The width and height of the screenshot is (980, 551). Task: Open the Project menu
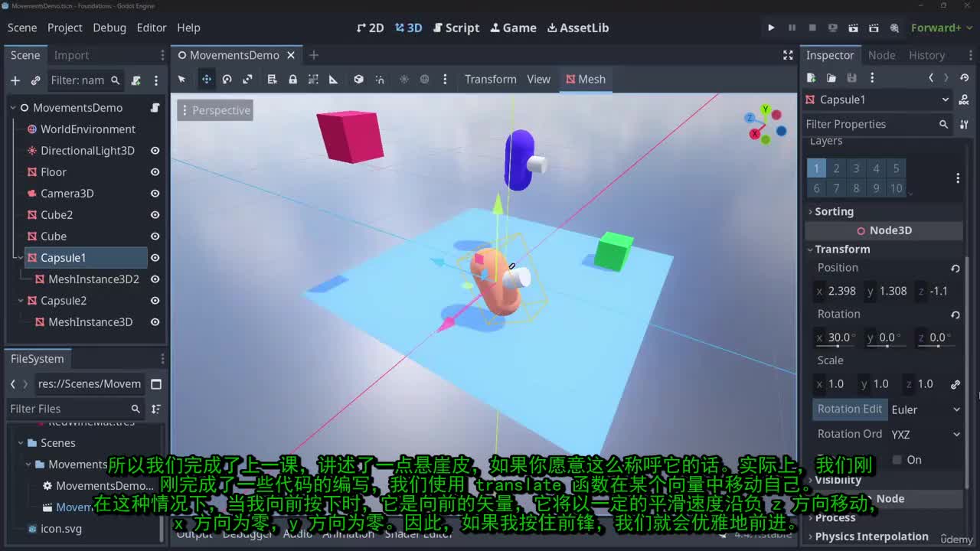click(x=64, y=28)
